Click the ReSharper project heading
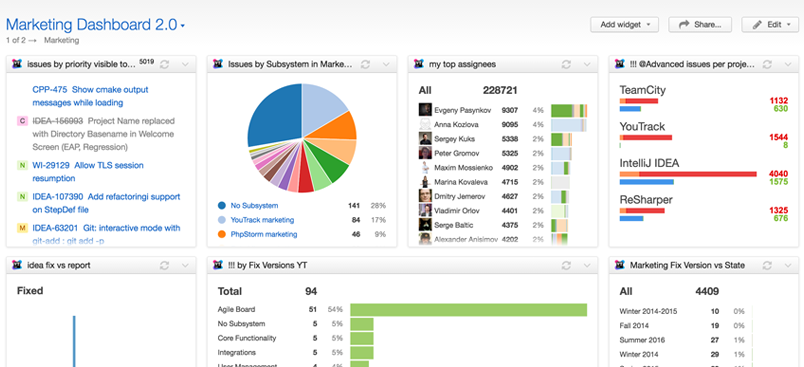804x367 pixels. pos(646,199)
